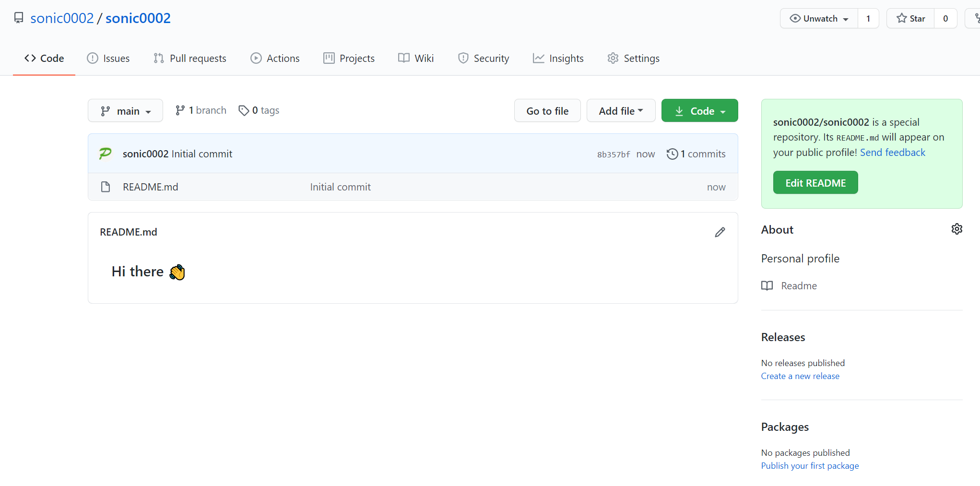Click the Releases heading
The height and width of the screenshot is (486, 980).
coord(783,337)
